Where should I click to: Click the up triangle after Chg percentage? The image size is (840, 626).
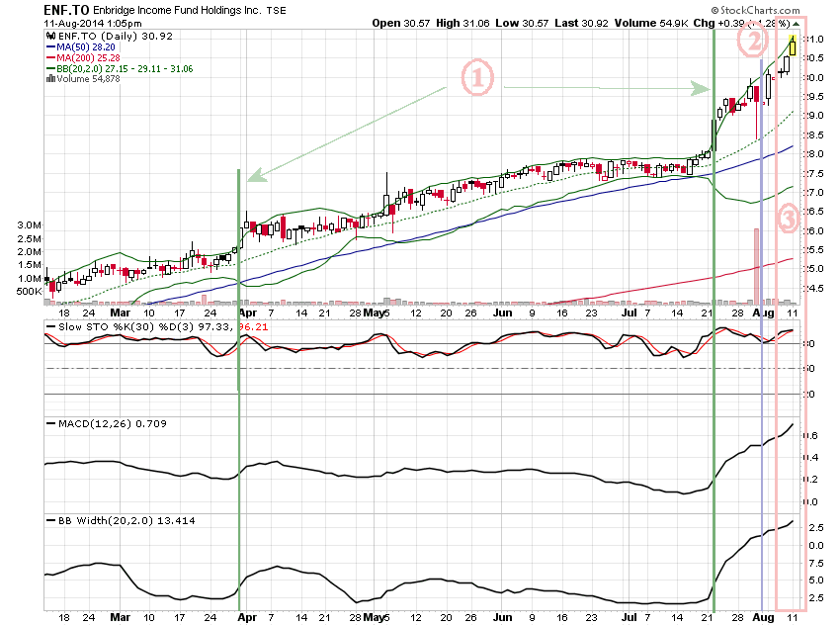(797, 24)
